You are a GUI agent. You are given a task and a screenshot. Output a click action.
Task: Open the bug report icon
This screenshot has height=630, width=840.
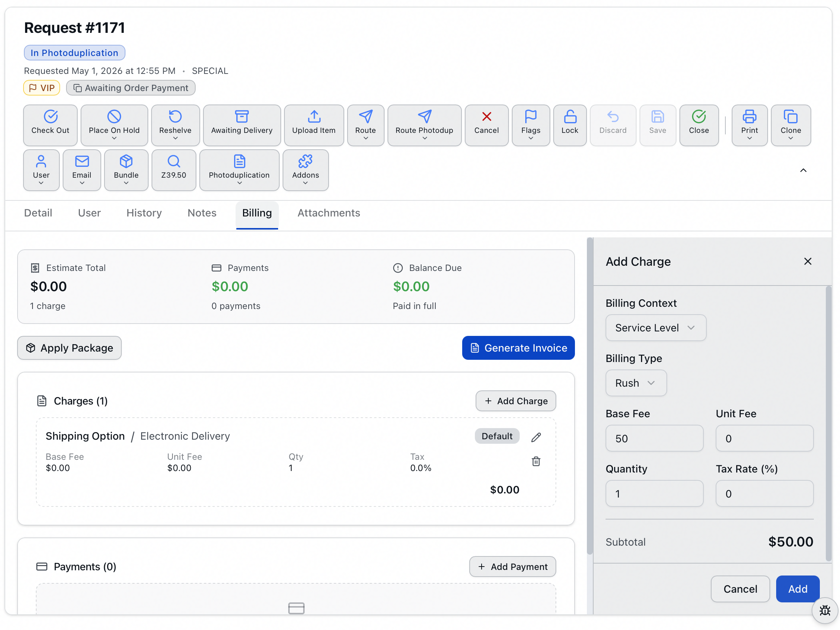click(x=824, y=610)
